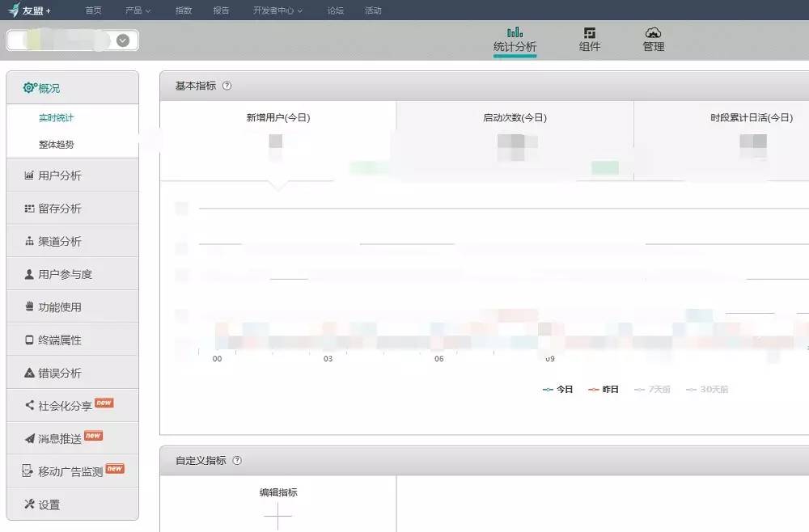Click the bar chart icon above 统计分析
This screenshot has width=809, height=532.
point(515,32)
